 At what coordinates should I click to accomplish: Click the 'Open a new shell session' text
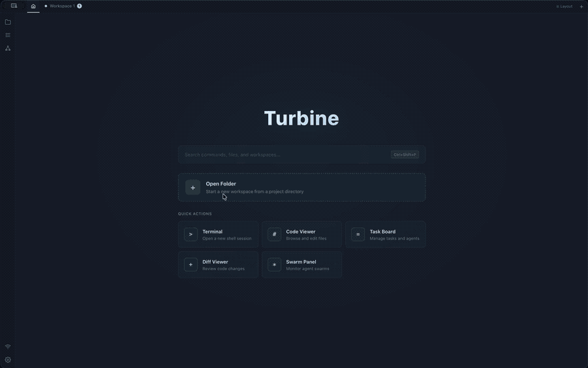[227, 238]
